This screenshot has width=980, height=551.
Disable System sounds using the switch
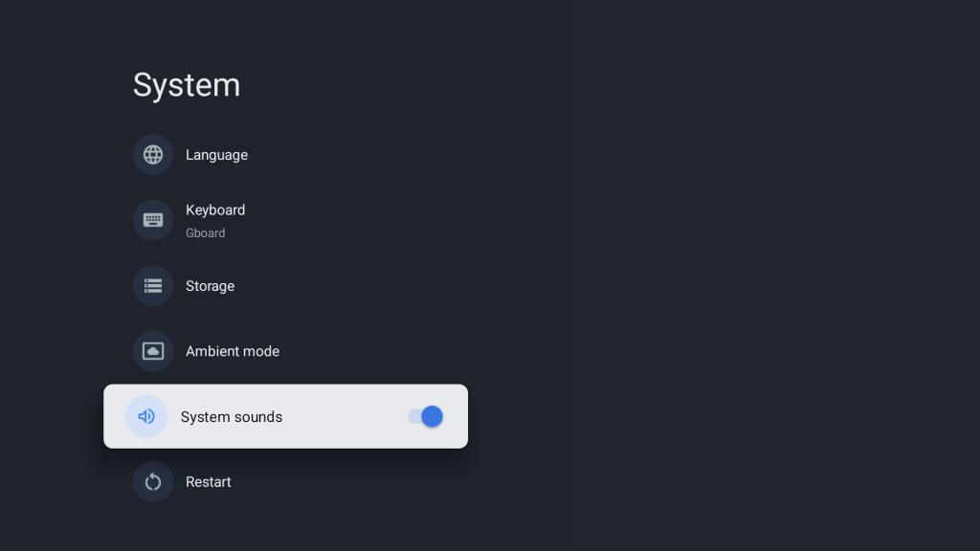tap(425, 416)
